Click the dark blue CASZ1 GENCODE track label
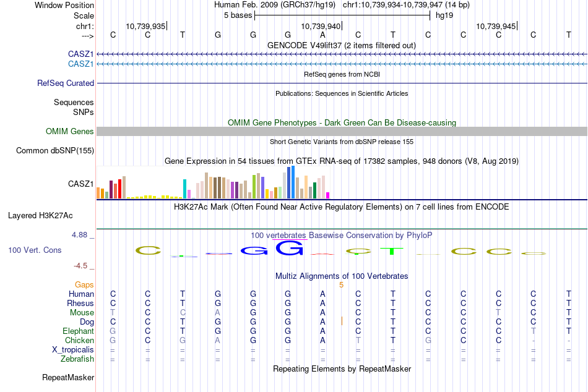The height and width of the screenshot is (392, 588). coord(80,54)
